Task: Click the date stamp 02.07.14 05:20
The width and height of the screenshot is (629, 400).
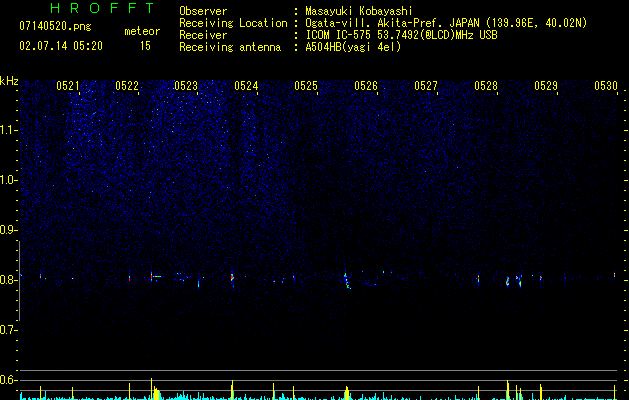Action: coord(61,46)
